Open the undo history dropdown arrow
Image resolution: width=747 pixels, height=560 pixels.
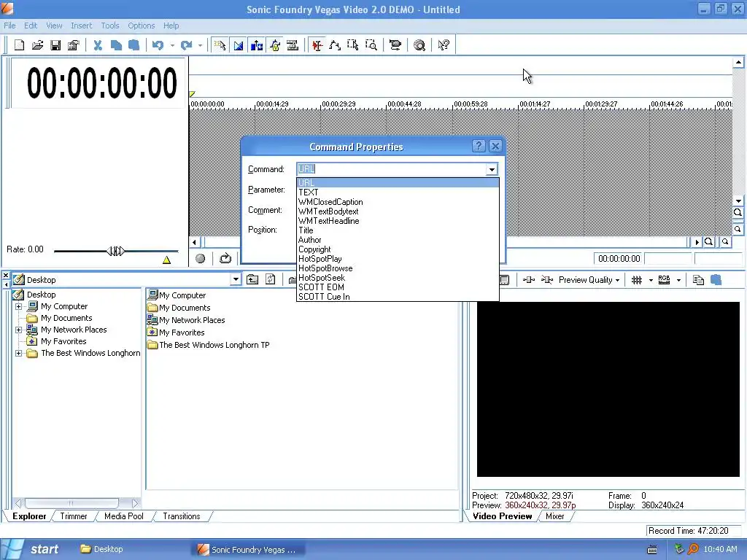tap(172, 45)
